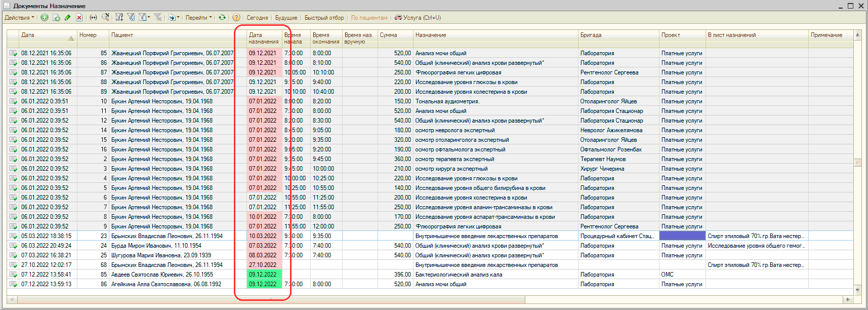Viewport: 868px width, 310px height.
Task: Click the green Refresh list icon
Action: [222, 18]
